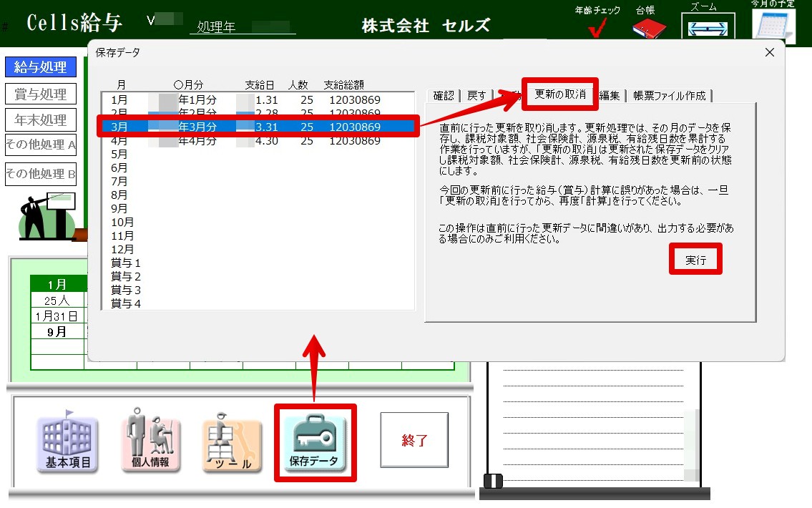
Task: Select the 賞与１ row in the list
Action: coord(258,263)
